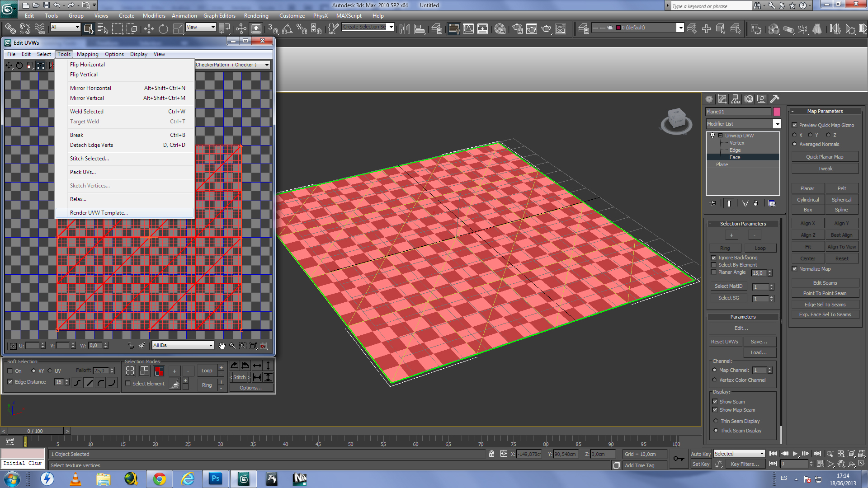Viewport: 868px width, 488px height.
Task: Click the Reset UVWs button
Action: click(x=724, y=342)
